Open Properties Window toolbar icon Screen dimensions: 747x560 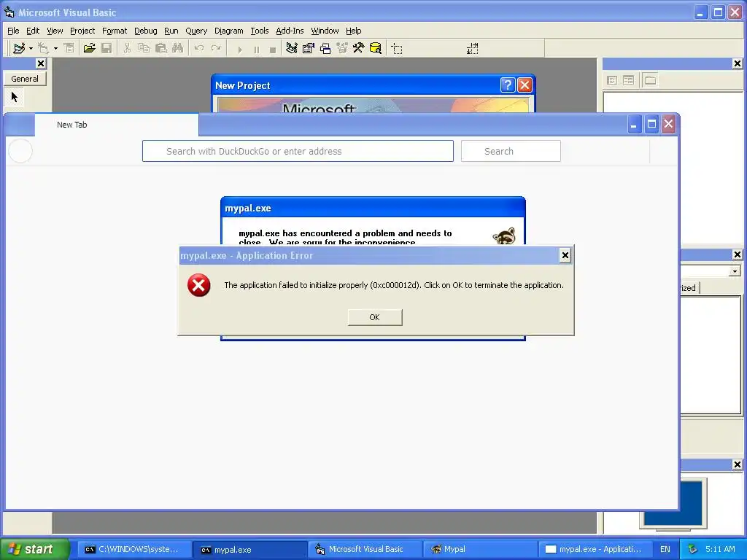tap(309, 49)
